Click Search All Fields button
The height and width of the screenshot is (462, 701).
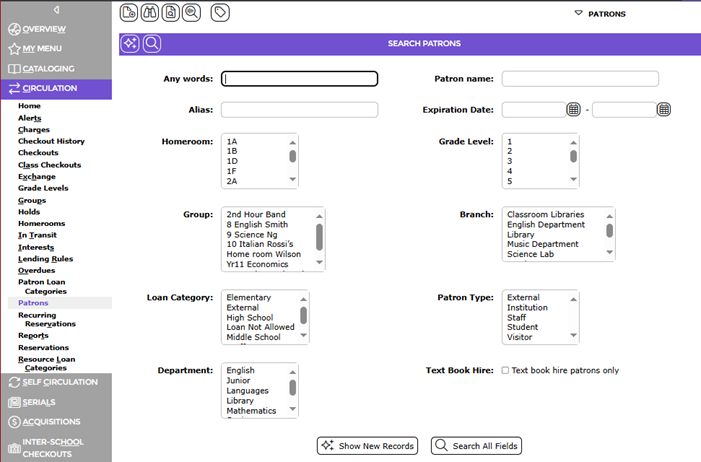click(x=477, y=446)
